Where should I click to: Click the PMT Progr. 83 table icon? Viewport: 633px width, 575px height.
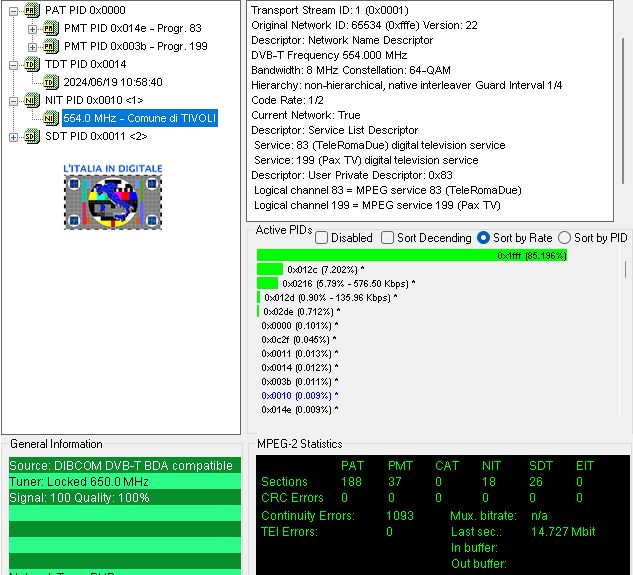(x=51, y=28)
